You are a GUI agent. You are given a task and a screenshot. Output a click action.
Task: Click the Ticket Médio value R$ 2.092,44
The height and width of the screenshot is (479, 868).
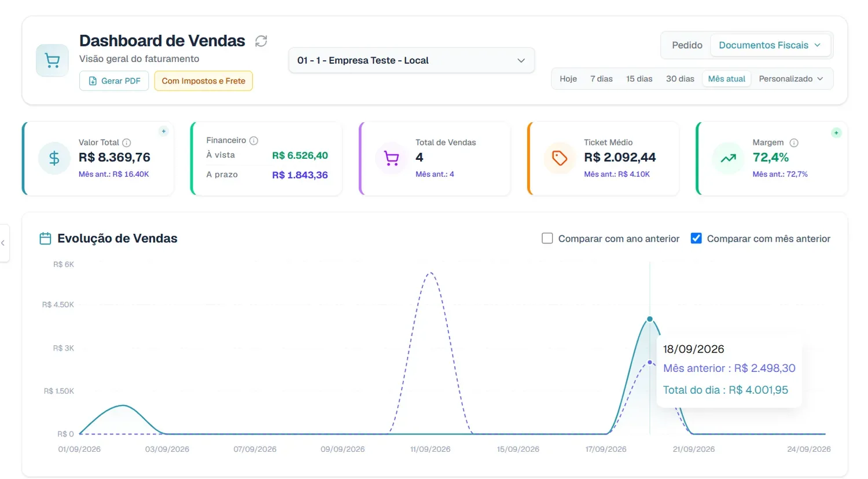click(620, 158)
